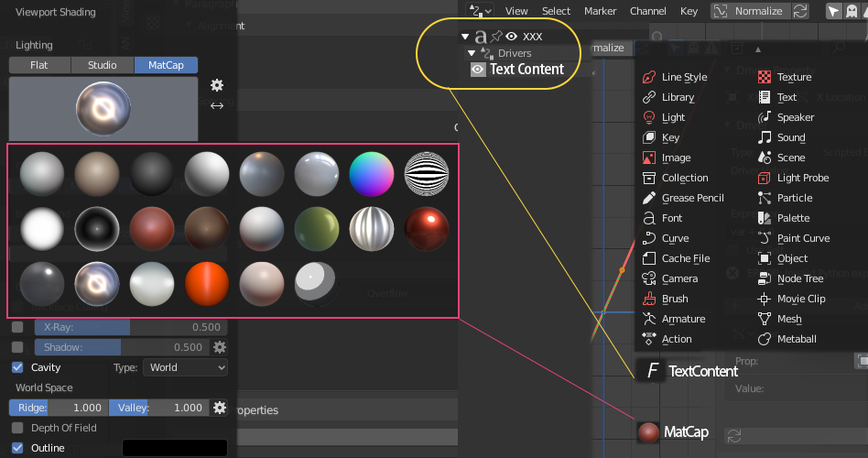Open the MatCap settings gear icon

[217, 85]
